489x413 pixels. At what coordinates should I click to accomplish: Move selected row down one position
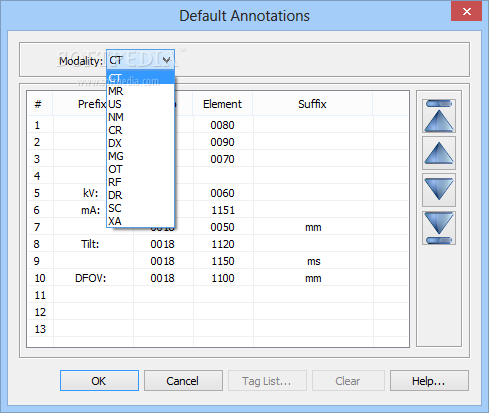tap(439, 190)
